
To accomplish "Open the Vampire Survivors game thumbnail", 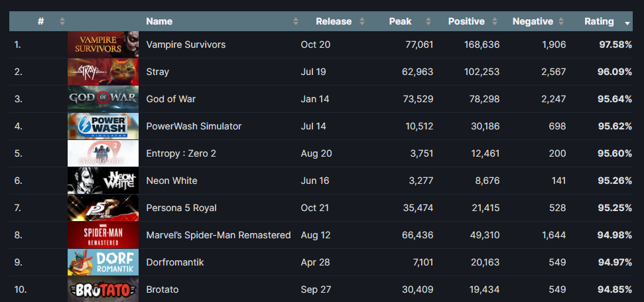I will pyautogui.click(x=103, y=44).
